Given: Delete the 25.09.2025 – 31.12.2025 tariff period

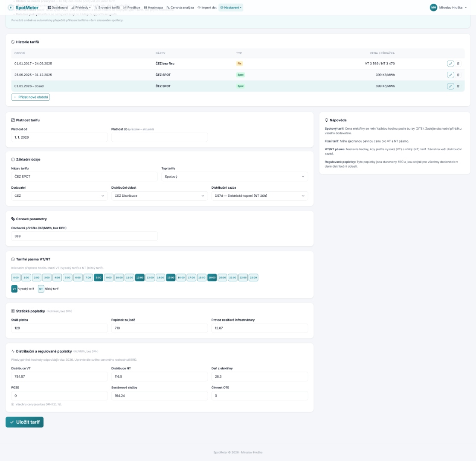Looking at the screenshot, I should coord(458,75).
